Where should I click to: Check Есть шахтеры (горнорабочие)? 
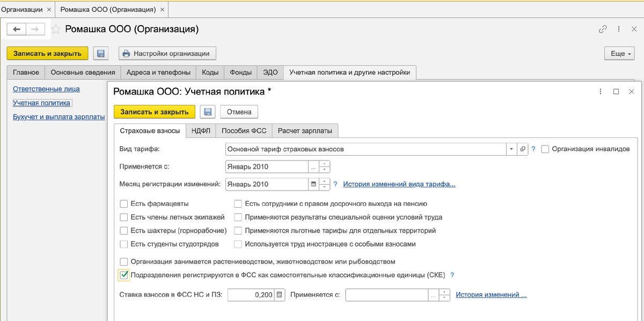pyautogui.click(x=124, y=231)
